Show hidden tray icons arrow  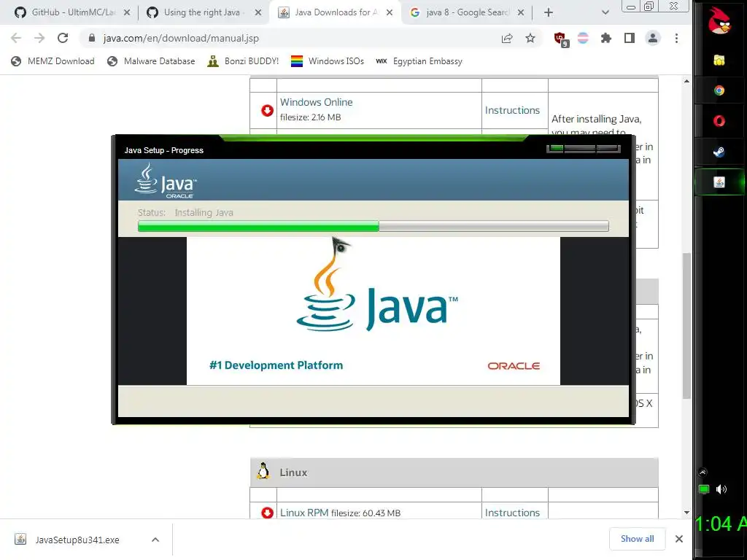point(703,472)
